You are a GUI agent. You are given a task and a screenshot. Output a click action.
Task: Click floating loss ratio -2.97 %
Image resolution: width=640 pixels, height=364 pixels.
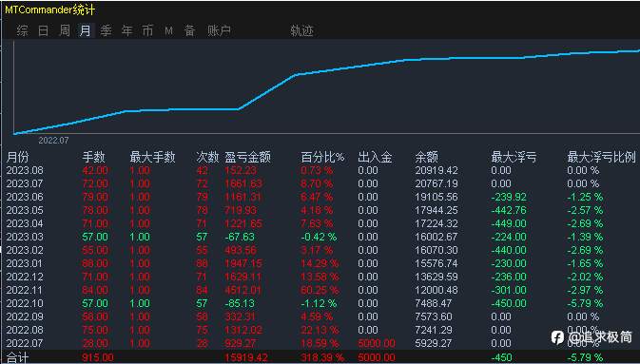pyautogui.click(x=585, y=290)
